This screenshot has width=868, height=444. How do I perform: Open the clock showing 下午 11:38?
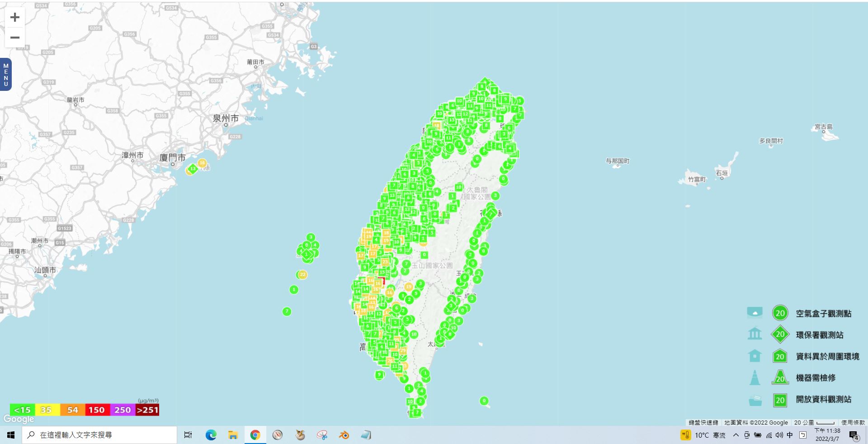point(827,435)
